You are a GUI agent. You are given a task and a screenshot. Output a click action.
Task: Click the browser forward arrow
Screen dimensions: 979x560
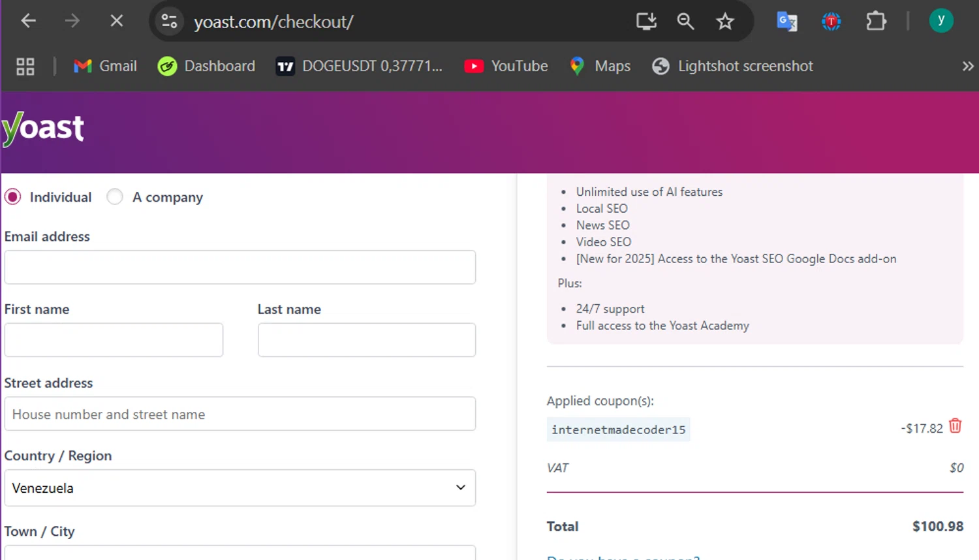72,21
